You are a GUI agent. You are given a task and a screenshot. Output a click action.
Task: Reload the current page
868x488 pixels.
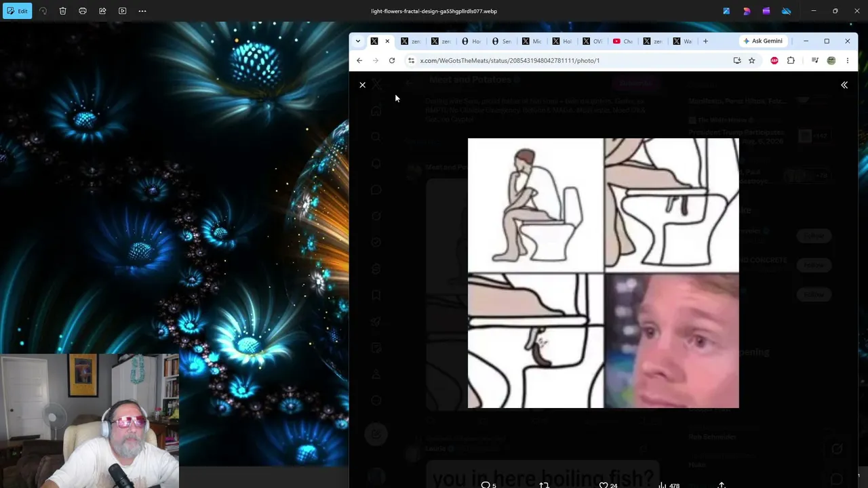coord(392,60)
